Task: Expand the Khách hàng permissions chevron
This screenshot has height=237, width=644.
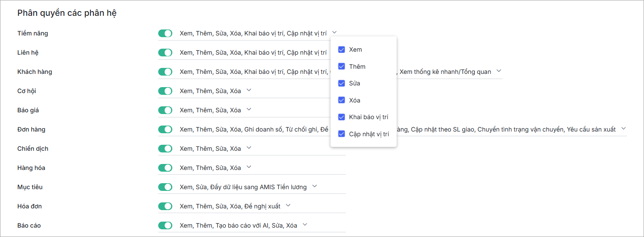Action: click(x=499, y=71)
